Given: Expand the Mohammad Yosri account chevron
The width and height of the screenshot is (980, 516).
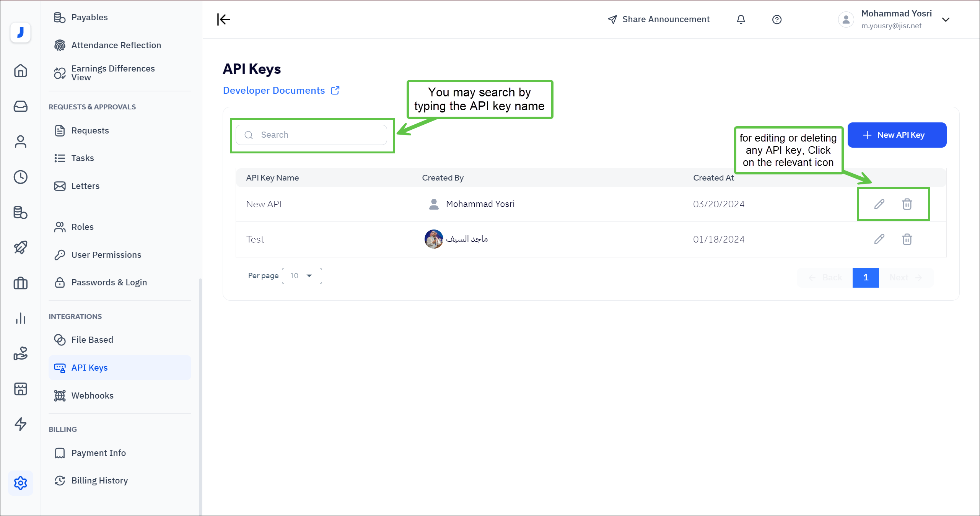Looking at the screenshot, I should click(946, 19).
